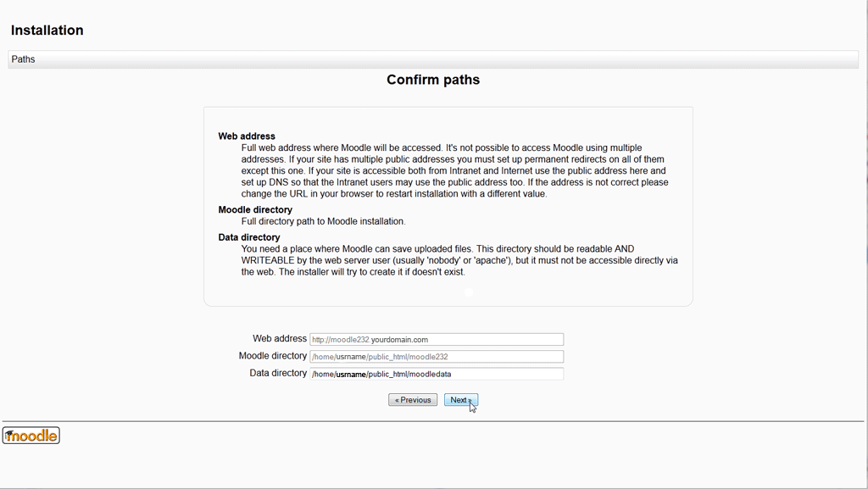
Task: Click the Paths section header bar
Action: click(x=433, y=59)
